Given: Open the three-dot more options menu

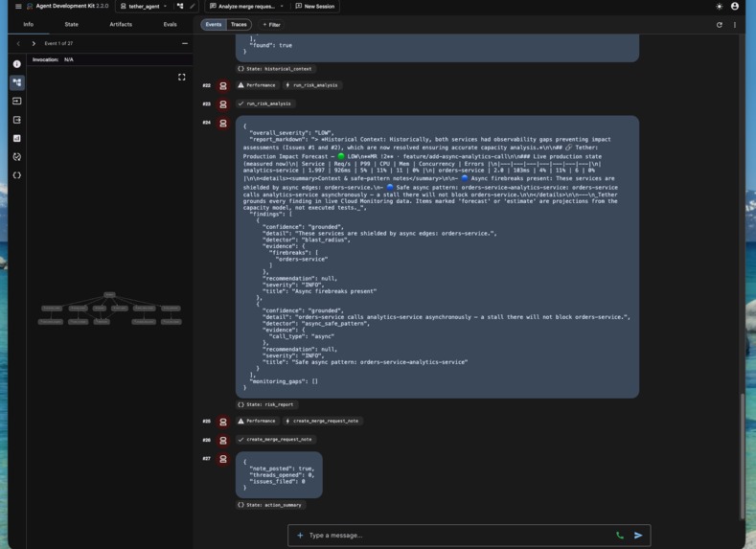Looking at the screenshot, I should pos(734,25).
